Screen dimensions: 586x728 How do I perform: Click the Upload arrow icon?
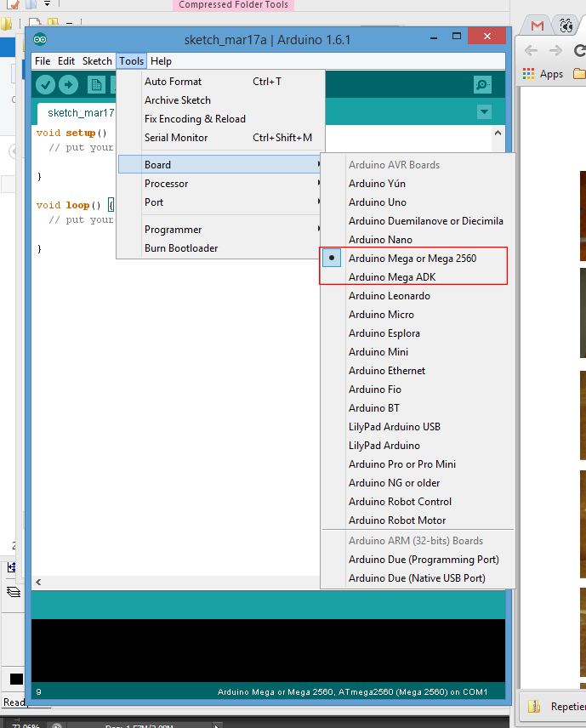click(x=69, y=84)
